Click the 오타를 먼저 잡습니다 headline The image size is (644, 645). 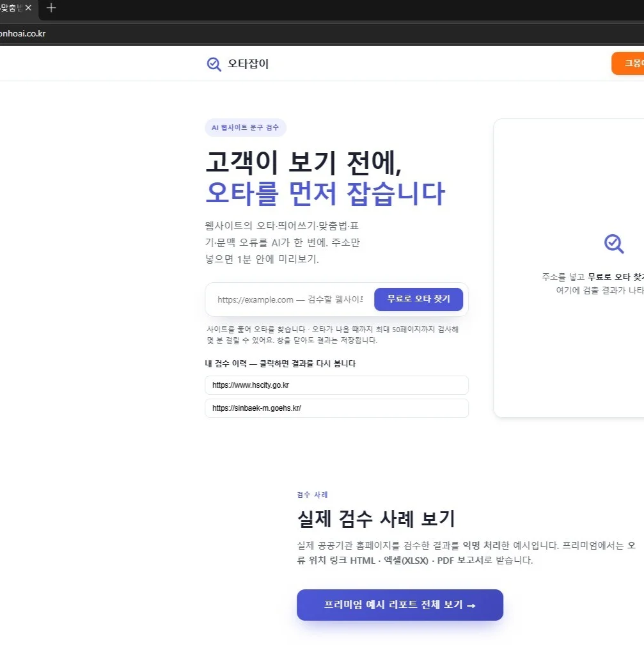325,193
